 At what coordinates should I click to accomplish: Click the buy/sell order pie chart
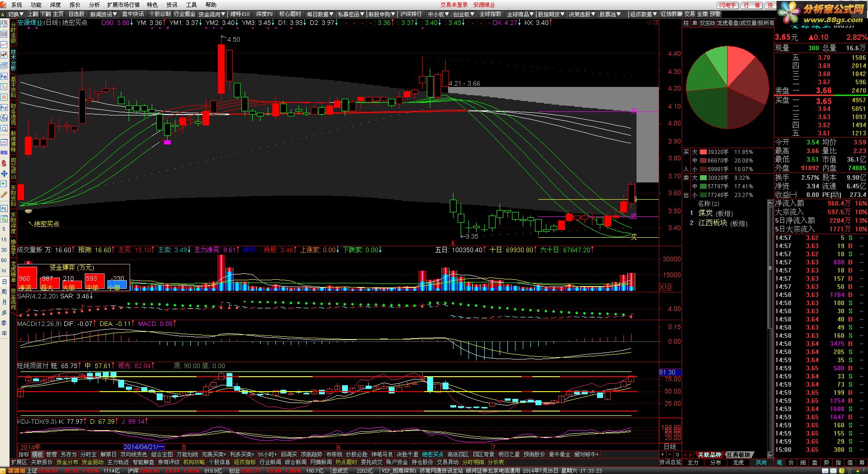[728, 87]
